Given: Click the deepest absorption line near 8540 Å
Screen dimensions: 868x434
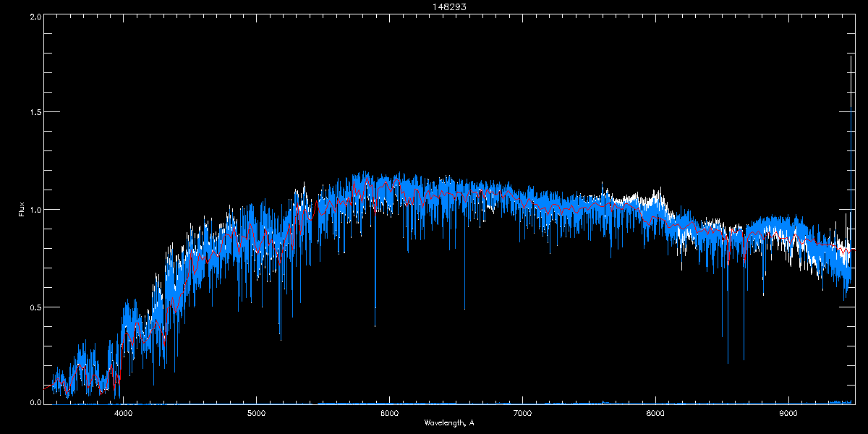Looking at the screenshot, I should pyautogui.click(x=728, y=360).
